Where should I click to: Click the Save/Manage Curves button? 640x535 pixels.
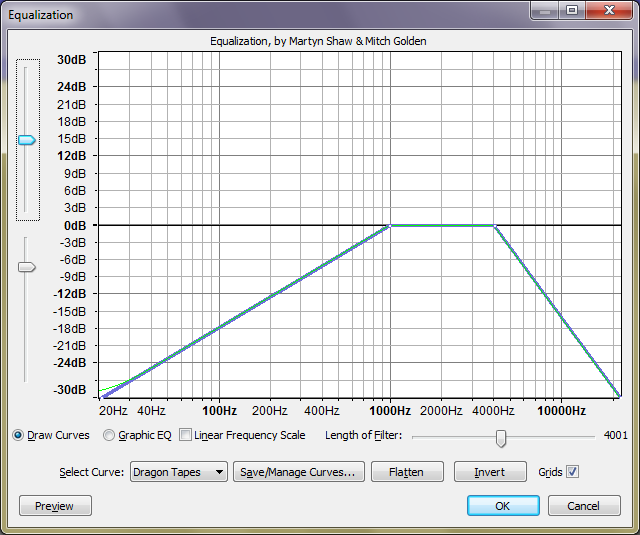click(x=298, y=472)
